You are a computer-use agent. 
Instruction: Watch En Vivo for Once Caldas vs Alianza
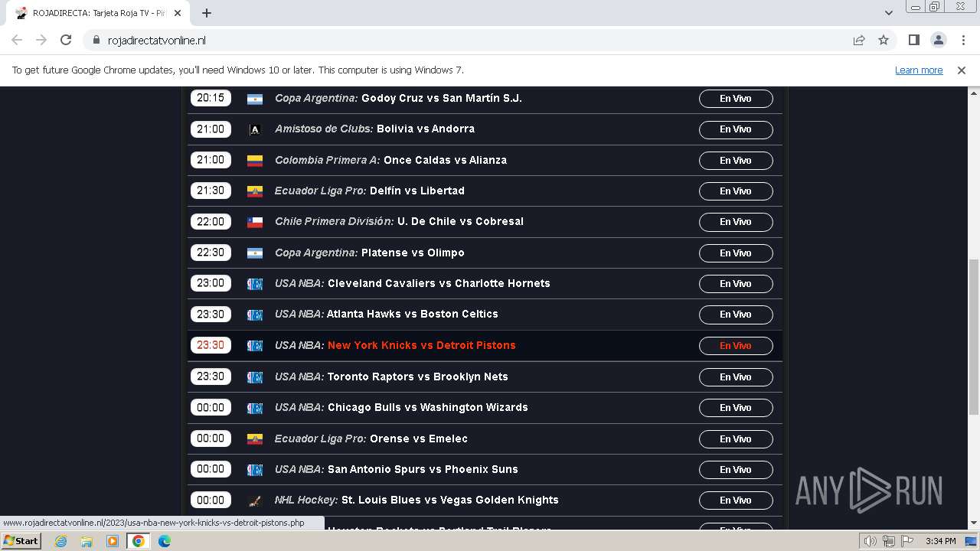point(736,161)
